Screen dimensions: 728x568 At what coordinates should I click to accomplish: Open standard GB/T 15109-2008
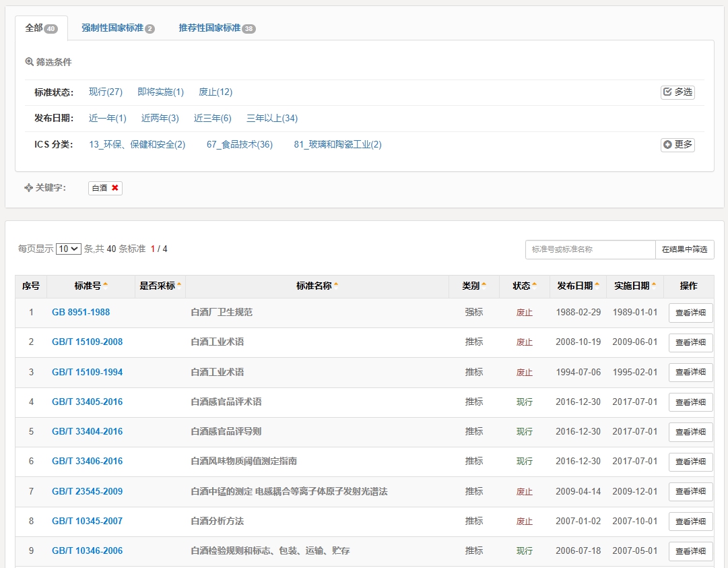[88, 342]
